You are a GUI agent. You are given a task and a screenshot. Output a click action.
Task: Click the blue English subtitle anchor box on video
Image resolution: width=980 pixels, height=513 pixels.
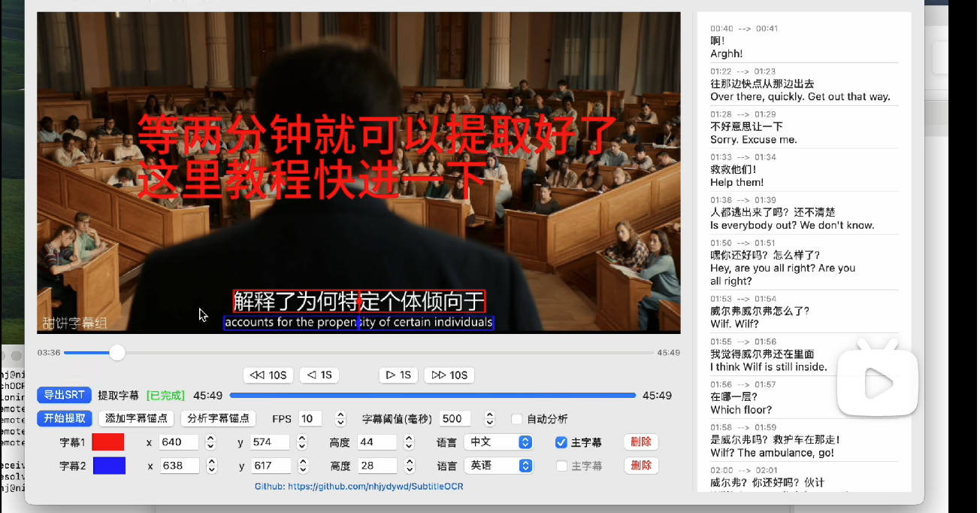point(358,323)
